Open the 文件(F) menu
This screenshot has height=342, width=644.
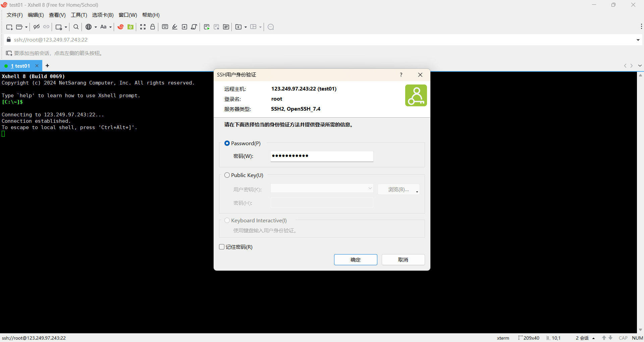click(15, 15)
